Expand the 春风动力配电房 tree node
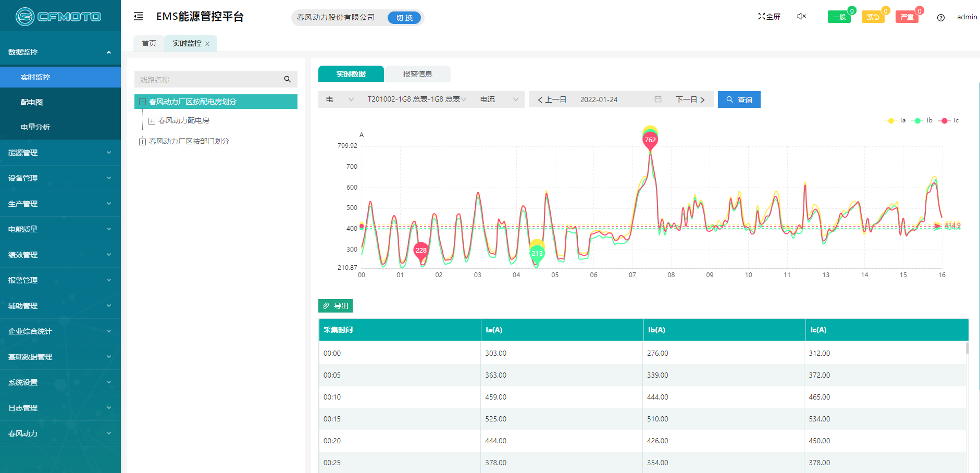 (x=152, y=121)
